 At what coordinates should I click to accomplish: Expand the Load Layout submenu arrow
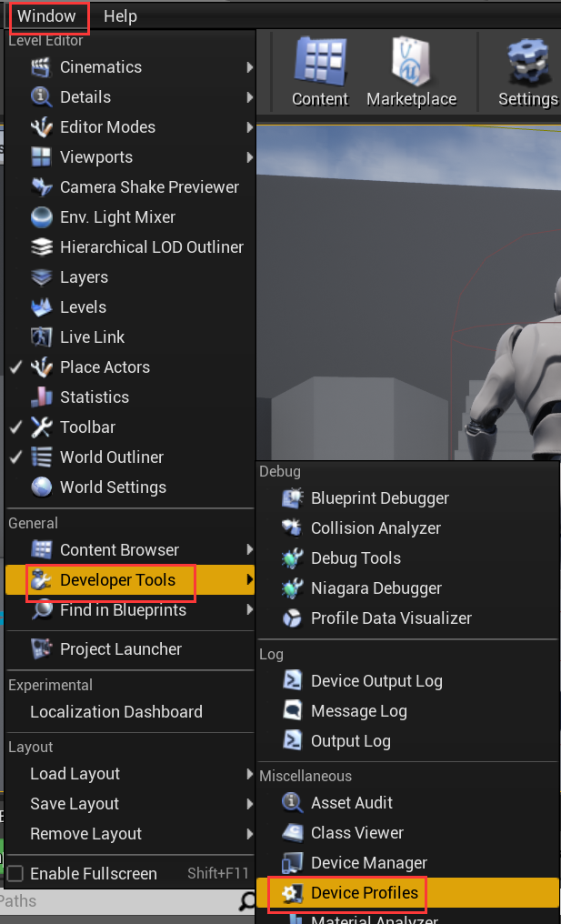pyautogui.click(x=250, y=774)
